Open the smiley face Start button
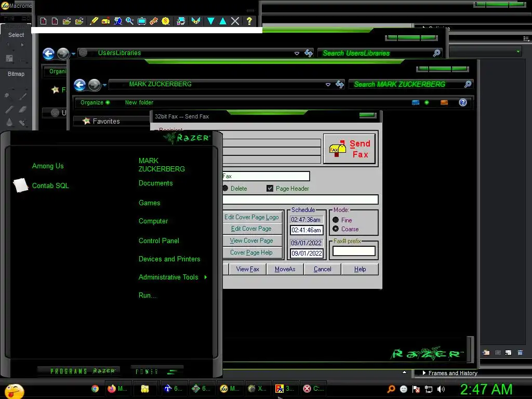This screenshot has width=532, height=399. pyautogui.click(x=15, y=391)
